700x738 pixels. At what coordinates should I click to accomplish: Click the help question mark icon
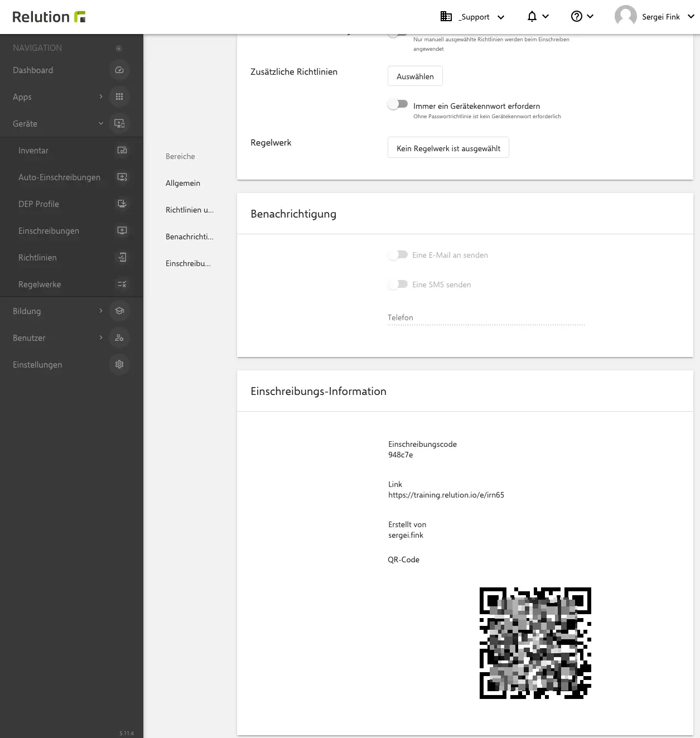pyautogui.click(x=577, y=17)
